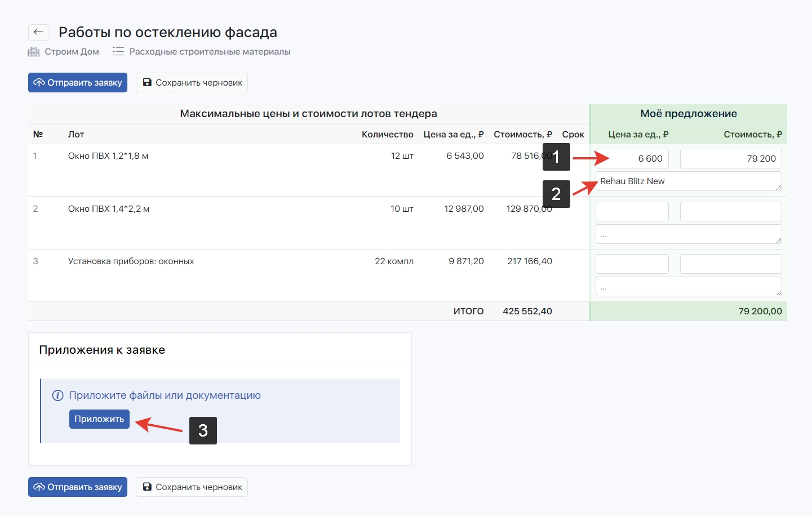Save draft using top Сохранить черновик button

tap(192, 83)
